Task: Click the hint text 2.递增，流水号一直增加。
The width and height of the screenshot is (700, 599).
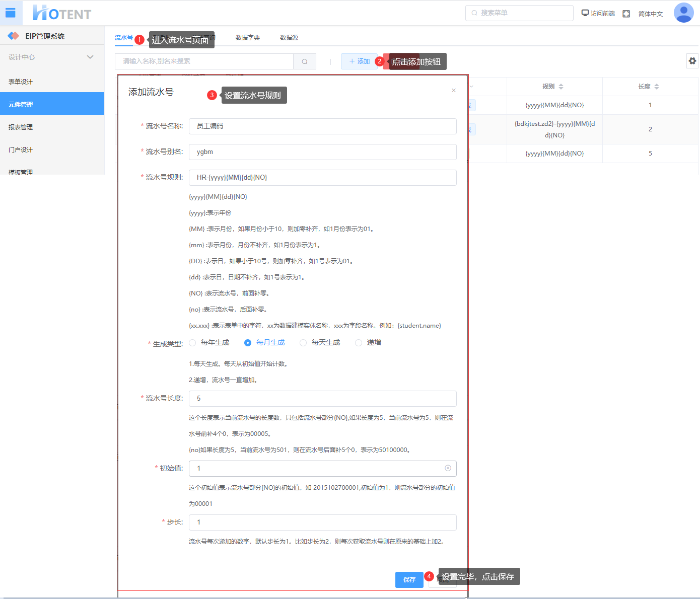Action: (224, 380)
